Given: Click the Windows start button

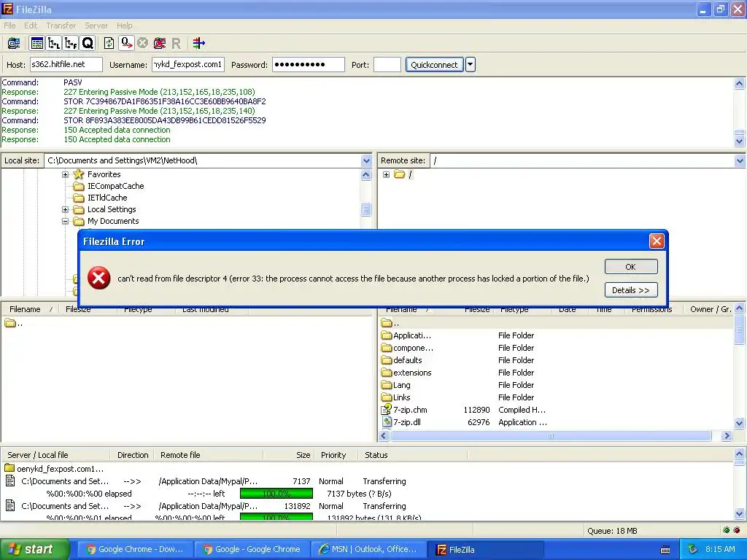Looking at the screenshot, I should (x=34, y=549).
